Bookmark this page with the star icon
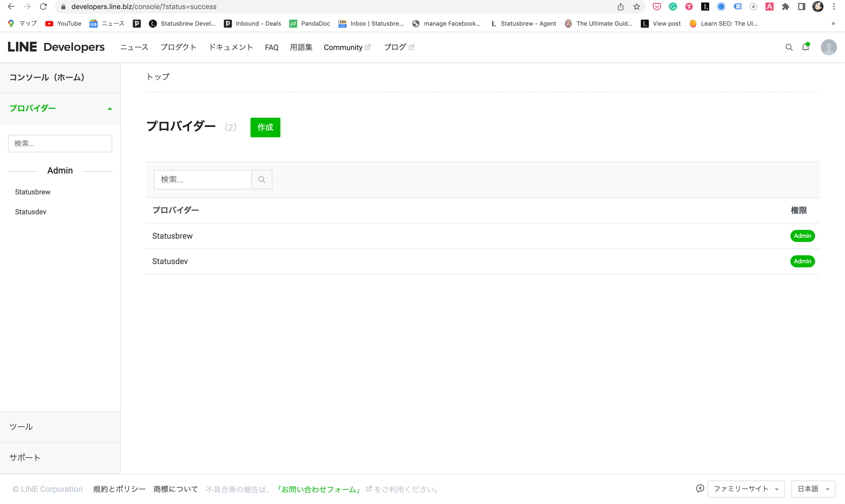845x504 pixels. (x=637, y=7)
